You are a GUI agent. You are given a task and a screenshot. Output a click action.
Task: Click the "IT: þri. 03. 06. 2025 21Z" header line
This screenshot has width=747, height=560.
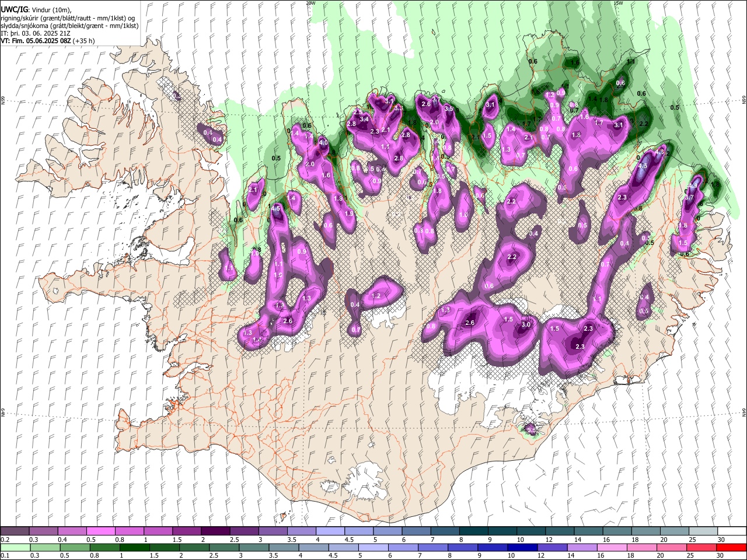[x=36, y=33]
